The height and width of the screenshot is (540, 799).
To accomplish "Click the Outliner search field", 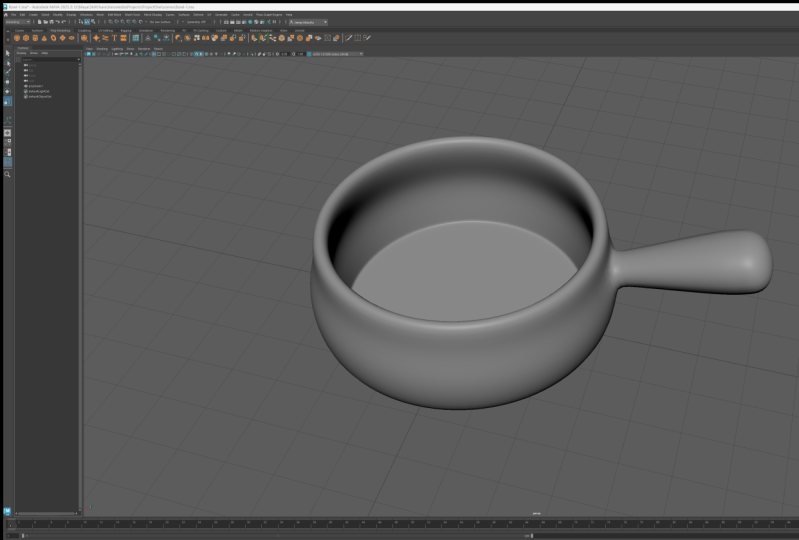I will (x=49, y=60).
